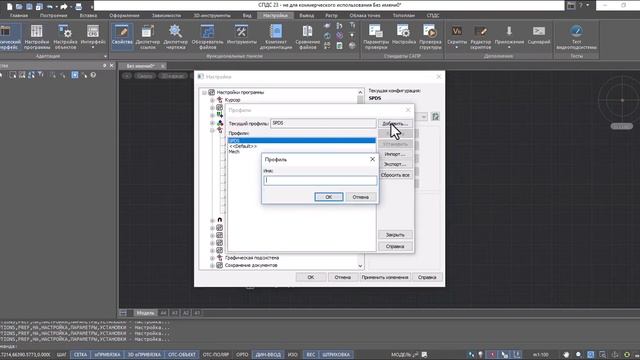This screenshot has height=360, width=640.
Task: Open Настройка объектов in the ribbon
Action: point(65,37)
